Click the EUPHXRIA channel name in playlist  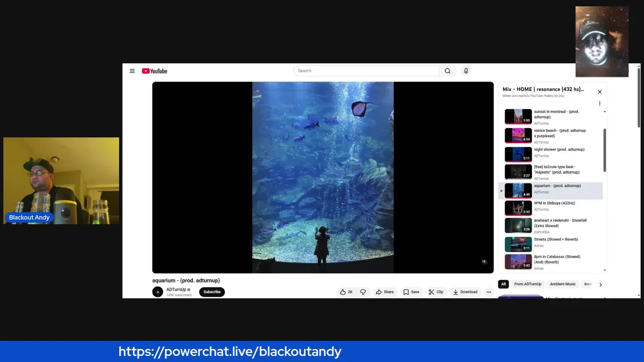coord(542,232)
